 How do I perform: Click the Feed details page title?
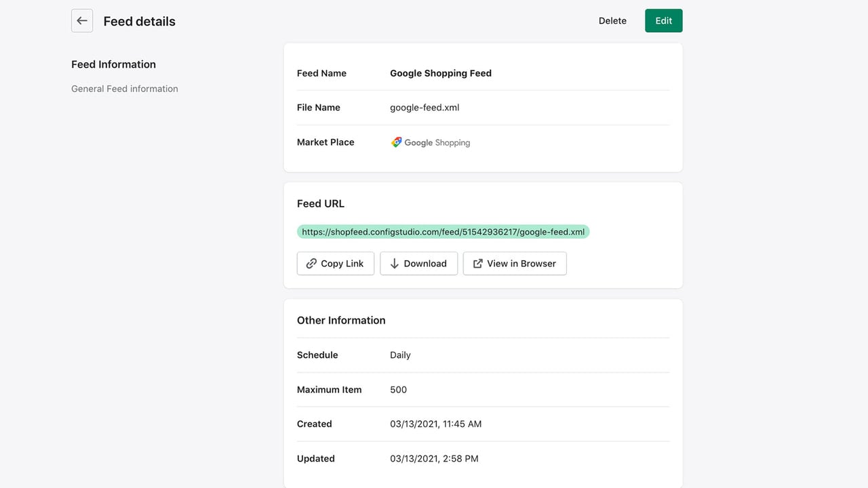[140, 22]
